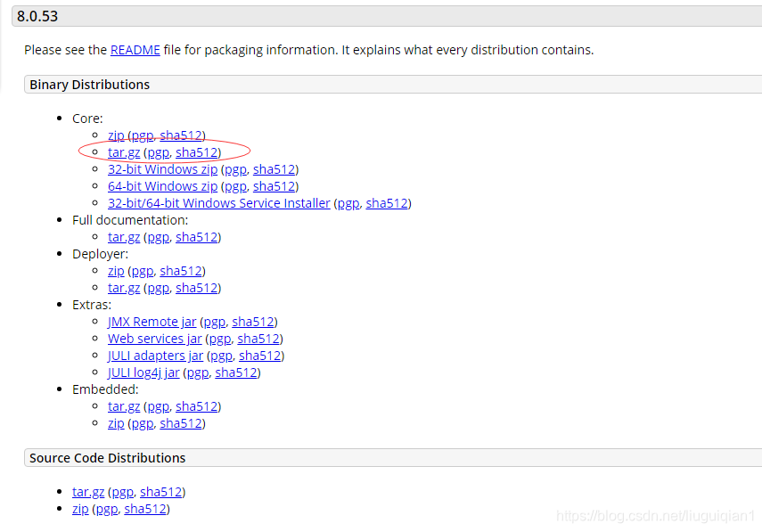Open pgp for Windows Service Installer
762x532 pixels.
(x=348, y=203)
